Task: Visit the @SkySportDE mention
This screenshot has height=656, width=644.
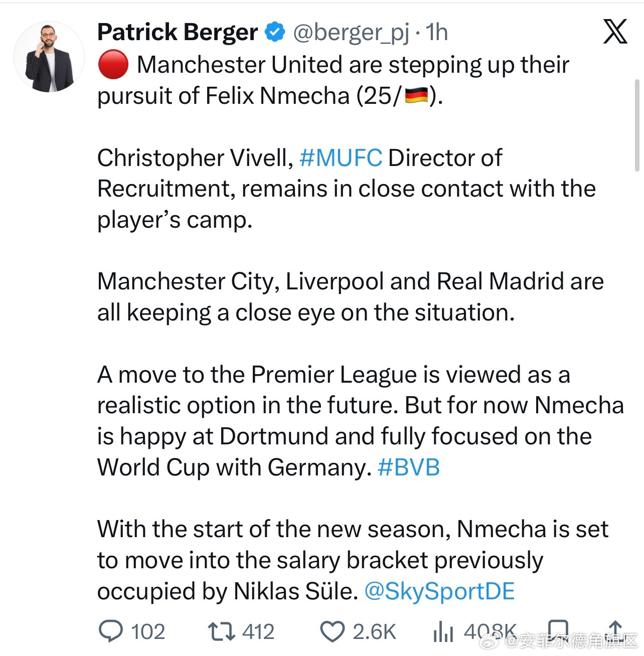Action: pyautogui.click(x=439, y=591)
